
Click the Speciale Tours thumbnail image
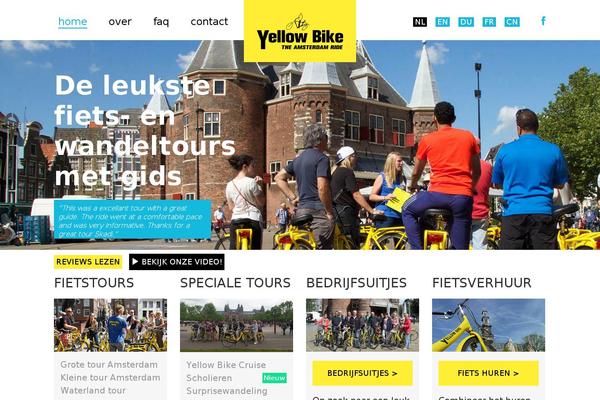point(236,325)
